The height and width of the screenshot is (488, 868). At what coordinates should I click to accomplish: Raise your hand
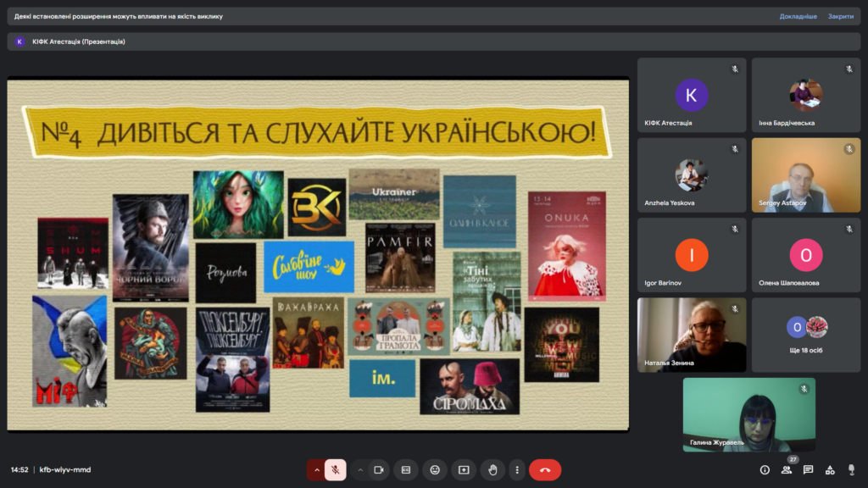click(492, 469)
